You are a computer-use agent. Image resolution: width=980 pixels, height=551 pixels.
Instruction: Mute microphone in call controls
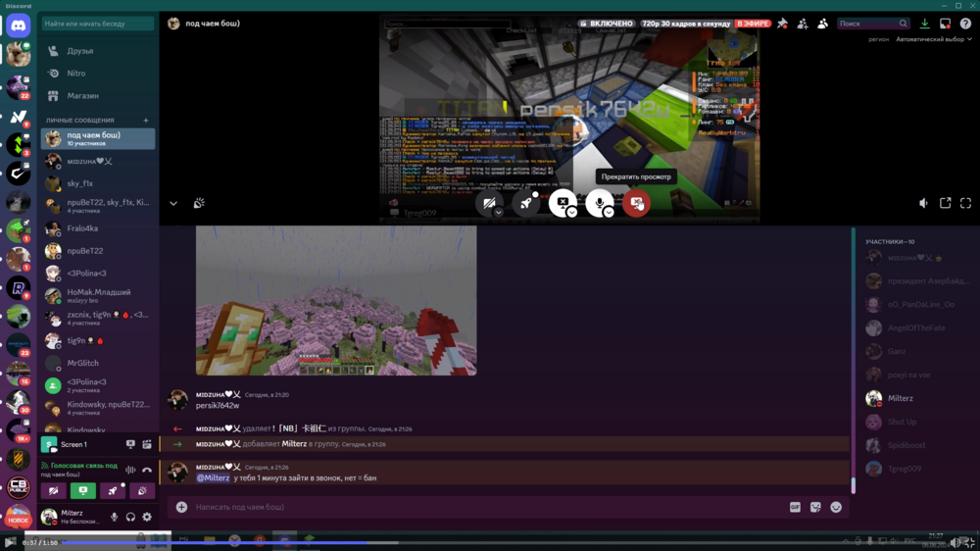coord(600,203)
